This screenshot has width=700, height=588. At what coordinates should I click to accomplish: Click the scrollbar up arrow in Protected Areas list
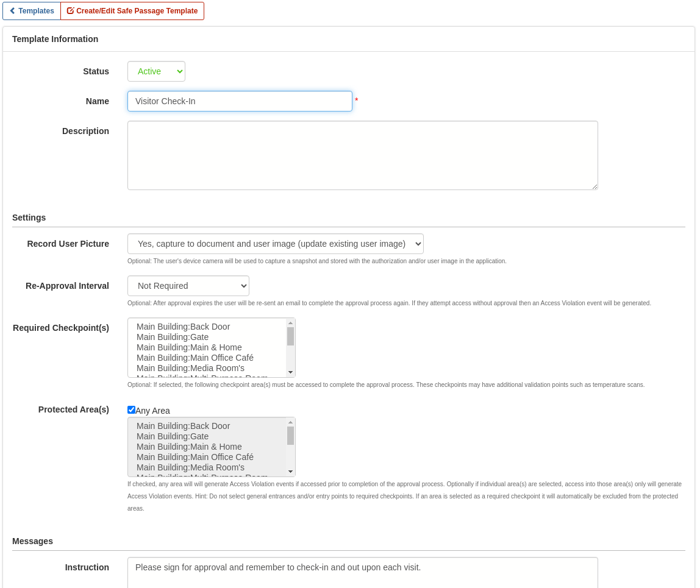coord(290,422)
